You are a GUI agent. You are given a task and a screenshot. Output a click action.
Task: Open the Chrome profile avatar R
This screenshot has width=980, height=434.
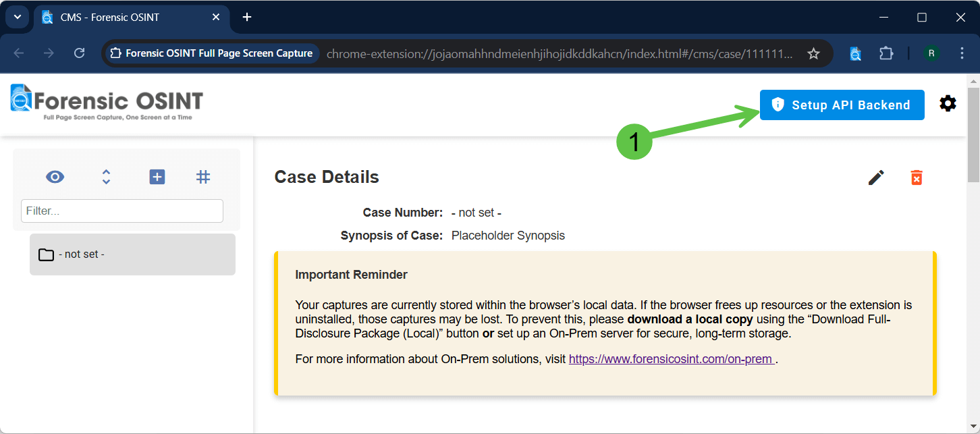tap(931, 53)
